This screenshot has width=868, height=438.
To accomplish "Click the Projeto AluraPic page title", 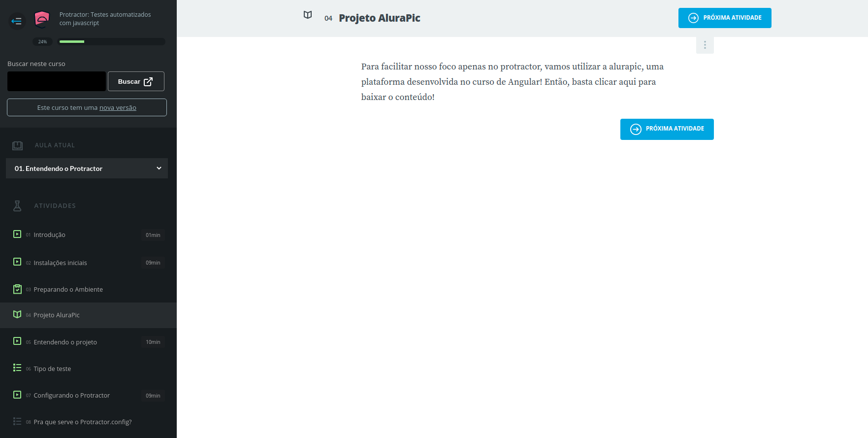I will (380, 18).
